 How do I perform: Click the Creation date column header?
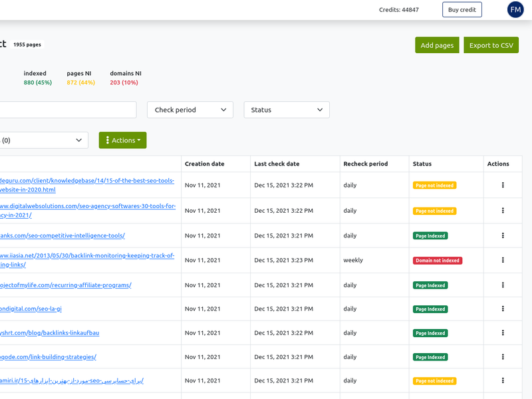point(205,164)
